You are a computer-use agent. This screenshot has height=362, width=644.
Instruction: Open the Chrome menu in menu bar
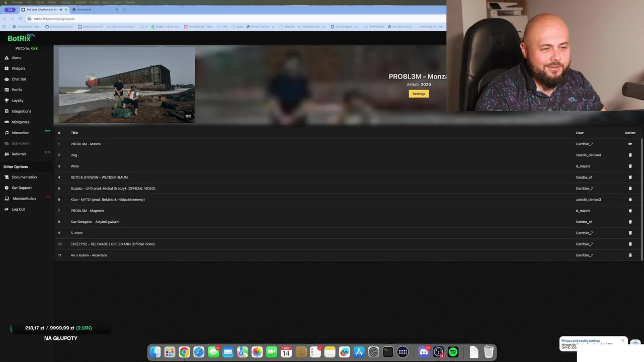click(x=17, y=2)
